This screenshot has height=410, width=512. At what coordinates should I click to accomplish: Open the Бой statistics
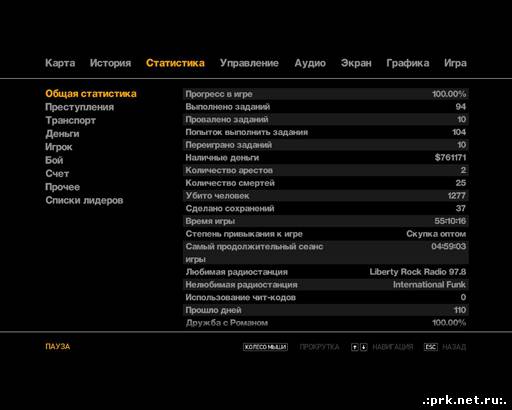click(54, 160)
